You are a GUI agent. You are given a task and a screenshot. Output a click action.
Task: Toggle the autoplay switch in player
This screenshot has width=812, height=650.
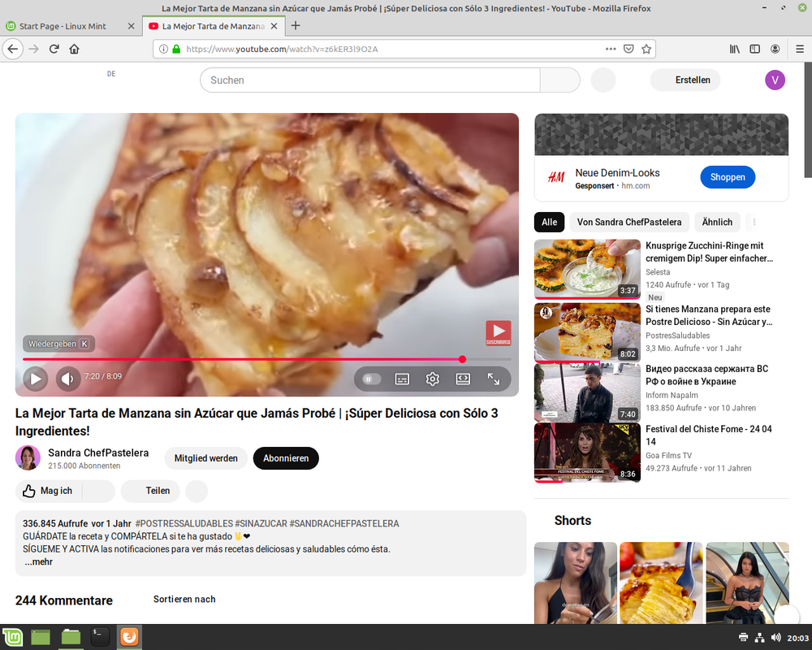pos(371,379)
